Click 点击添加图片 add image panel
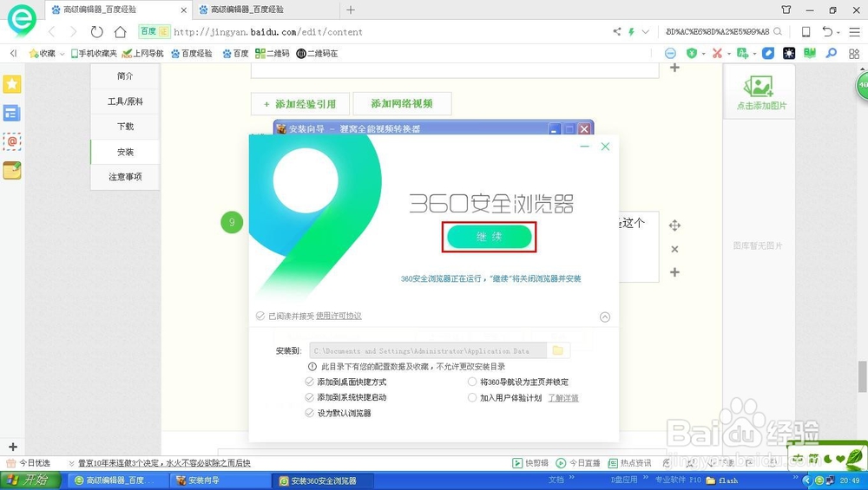 click(x=759, y=92)
